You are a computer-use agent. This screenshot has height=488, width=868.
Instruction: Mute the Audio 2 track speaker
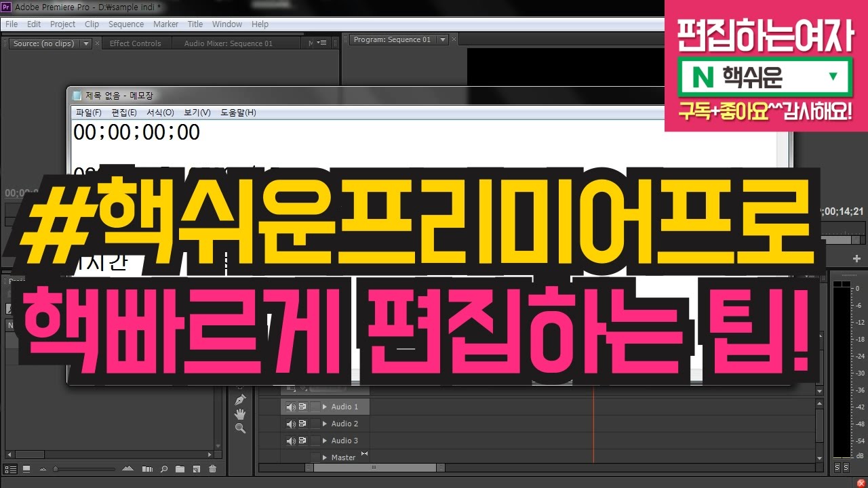point(290,424)
